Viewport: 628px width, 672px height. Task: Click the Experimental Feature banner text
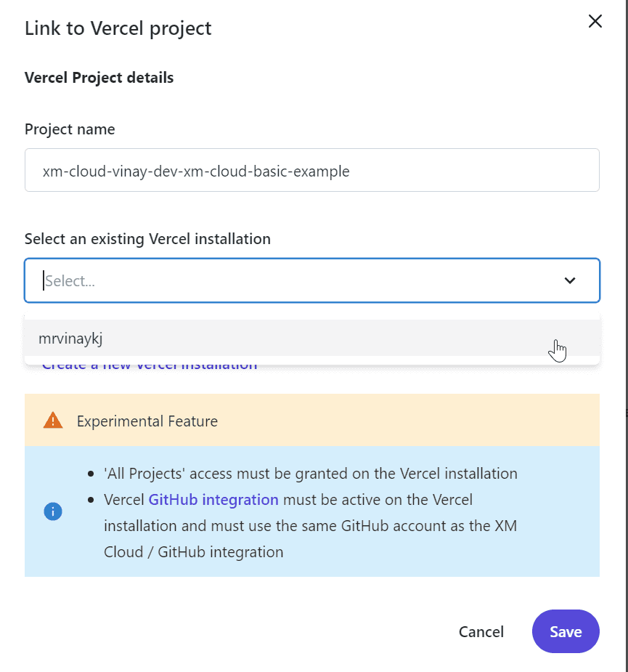pyautogui.click(x=147, y=421)
